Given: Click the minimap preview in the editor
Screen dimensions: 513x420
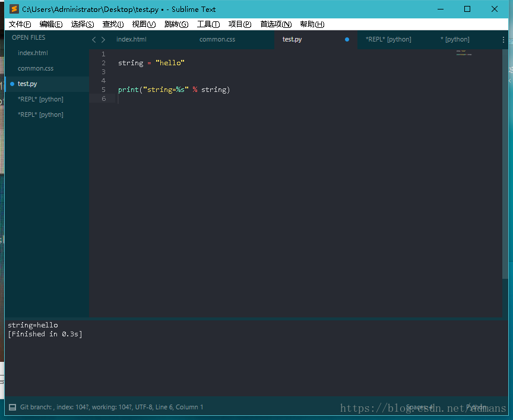Looking at the screenshot, I should [x=464, y=53].
